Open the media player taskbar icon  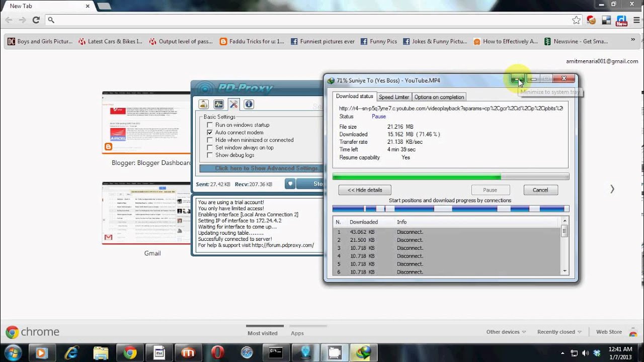[x=42, y=352]
